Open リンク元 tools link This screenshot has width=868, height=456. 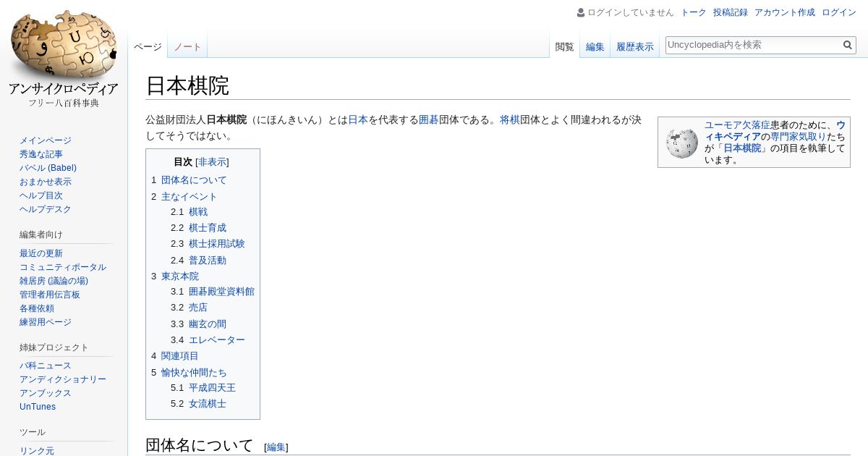[37, 451]
